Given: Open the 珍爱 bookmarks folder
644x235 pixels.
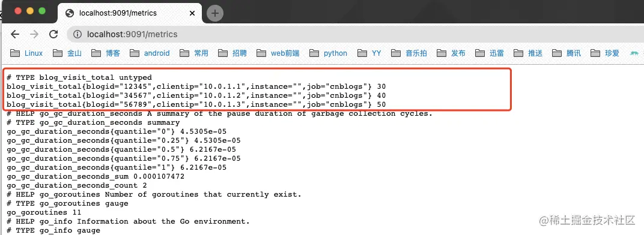Looking at the screenshot, I should tap(605, 53).
